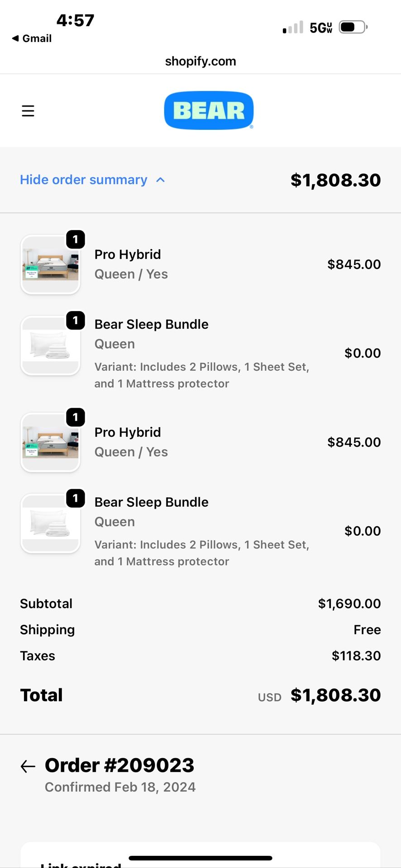
Task: Open the hamburger menu
Action: [x=28, y=111]
